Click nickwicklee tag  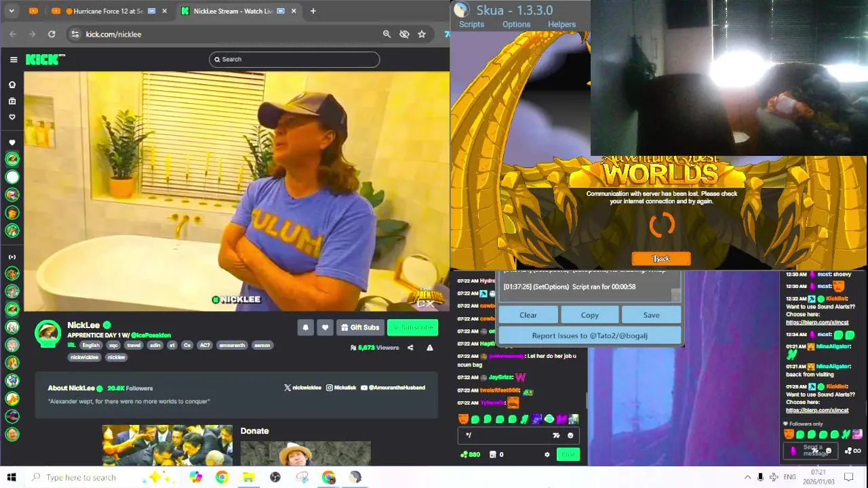coord(85,357)
